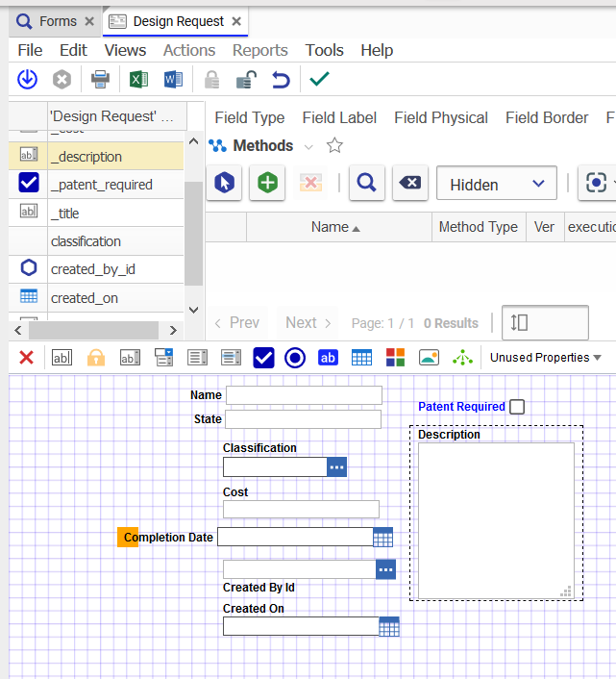Select the _patent_required field in list

point(101,185)
